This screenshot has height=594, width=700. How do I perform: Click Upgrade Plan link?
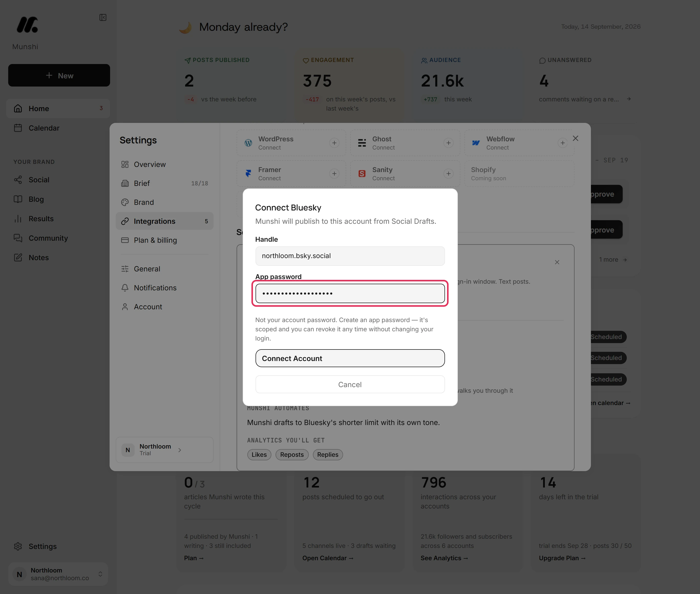(562, 558)
